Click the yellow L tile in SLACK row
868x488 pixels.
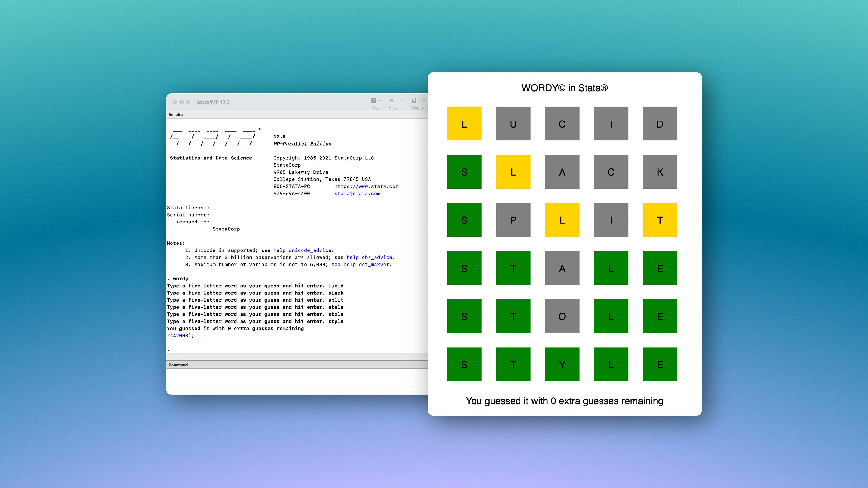(513, 171)
